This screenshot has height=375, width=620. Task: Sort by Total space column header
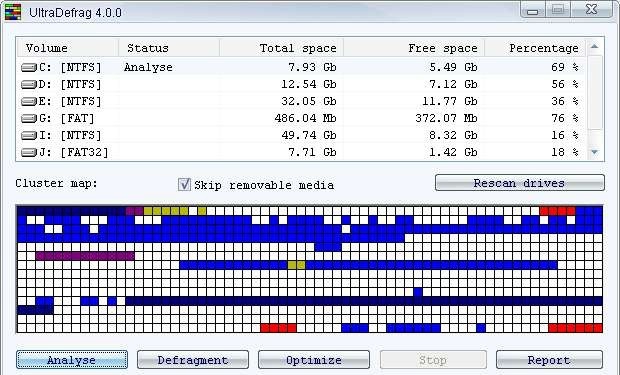pyautogui.click(x=282, y=48)
